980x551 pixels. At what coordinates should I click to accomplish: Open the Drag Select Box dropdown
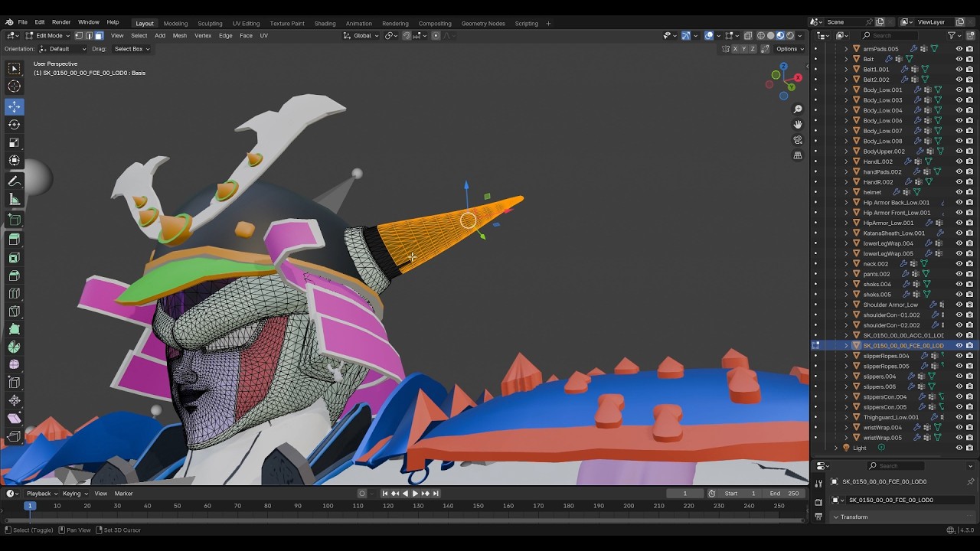(132, 49)
